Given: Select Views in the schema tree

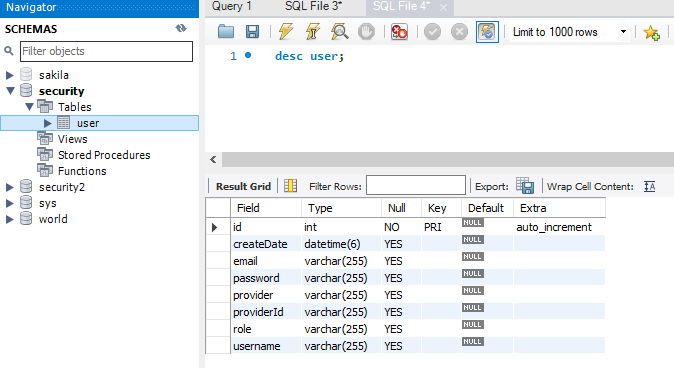Looking at the screenshot, I should 73,139.
